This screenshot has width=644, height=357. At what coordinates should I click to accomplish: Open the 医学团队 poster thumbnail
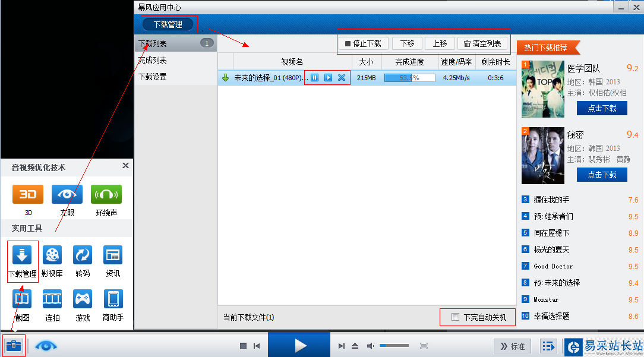tap(542, 89)
